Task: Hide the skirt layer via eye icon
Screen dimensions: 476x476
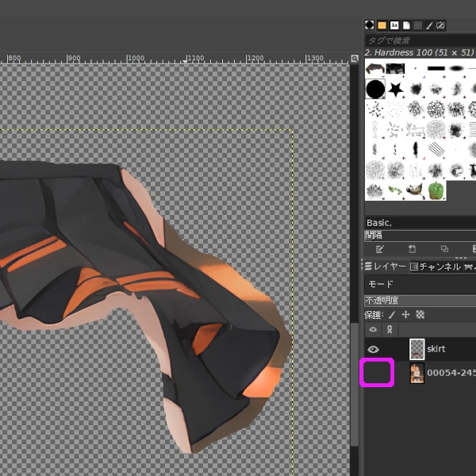Action: point(373,349)
